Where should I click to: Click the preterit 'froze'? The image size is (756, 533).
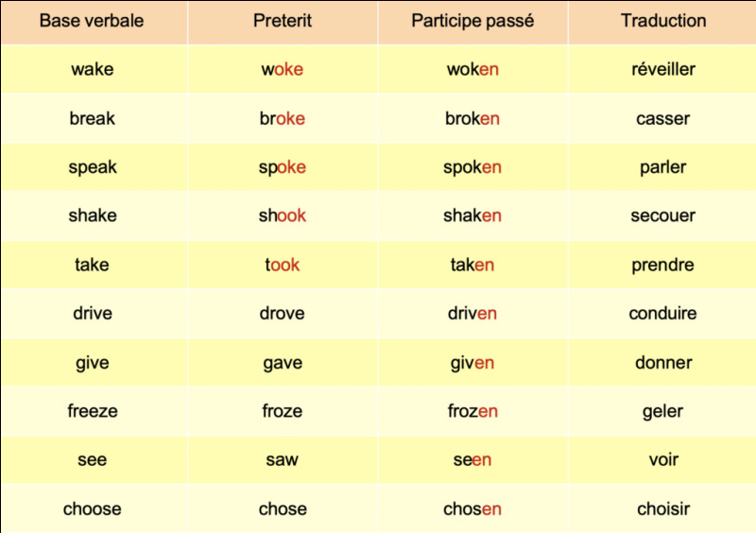point(283,411)
